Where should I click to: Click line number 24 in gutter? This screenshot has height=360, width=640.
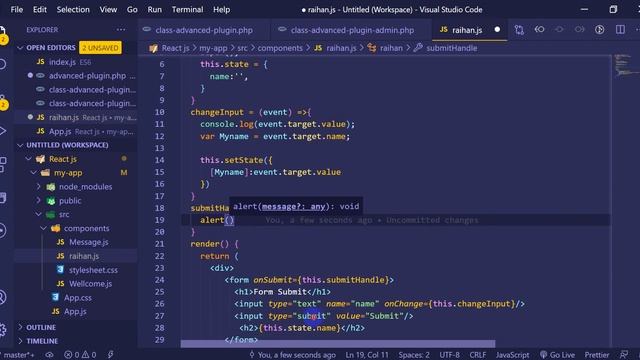pos(160,280)
